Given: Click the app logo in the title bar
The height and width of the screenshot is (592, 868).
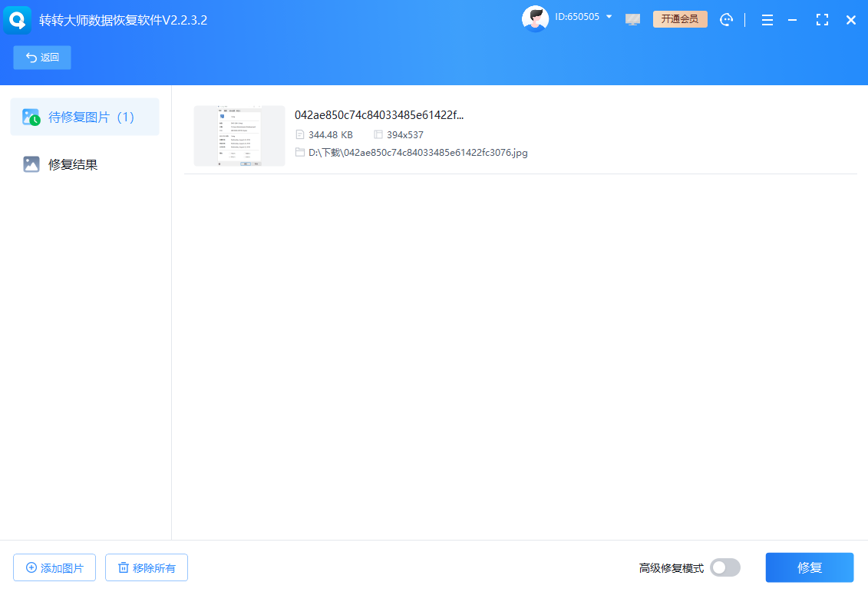Looking at the screenshot, I should (x=17, y=19).
